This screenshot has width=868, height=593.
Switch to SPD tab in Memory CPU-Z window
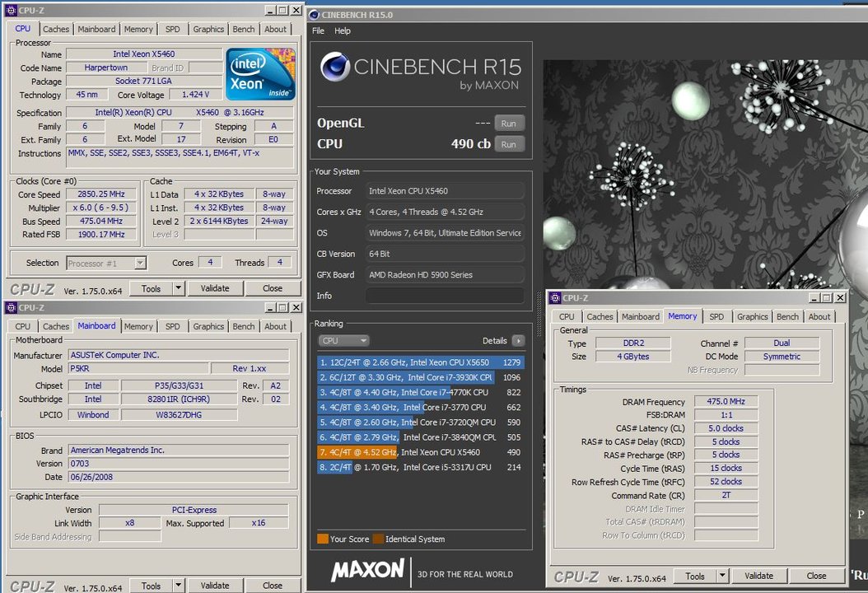click(716, 316)
